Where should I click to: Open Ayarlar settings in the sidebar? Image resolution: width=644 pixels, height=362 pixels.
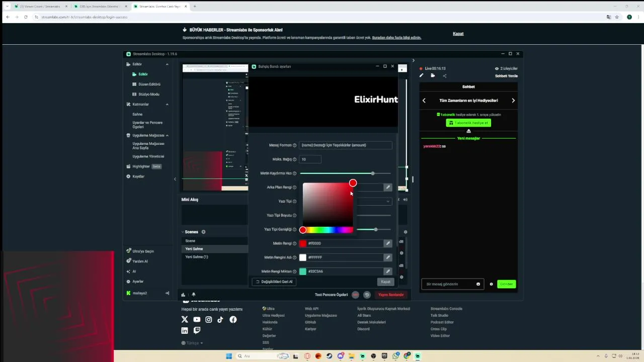(135, 281)
